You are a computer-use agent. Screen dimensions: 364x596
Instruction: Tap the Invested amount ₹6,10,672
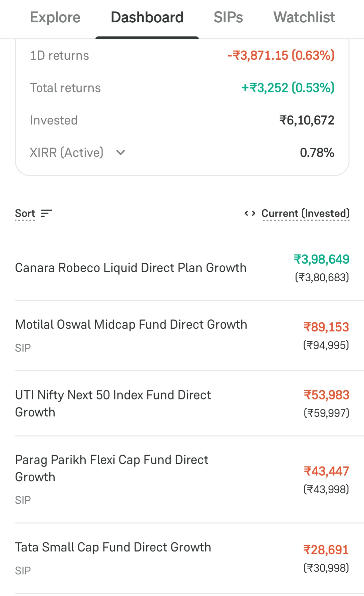click(307, 120)
